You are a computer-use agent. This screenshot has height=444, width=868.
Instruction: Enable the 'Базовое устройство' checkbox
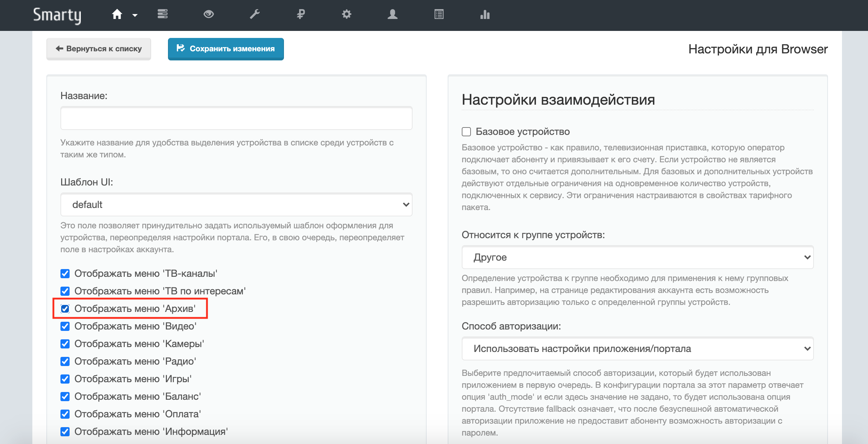pos(466,132)
